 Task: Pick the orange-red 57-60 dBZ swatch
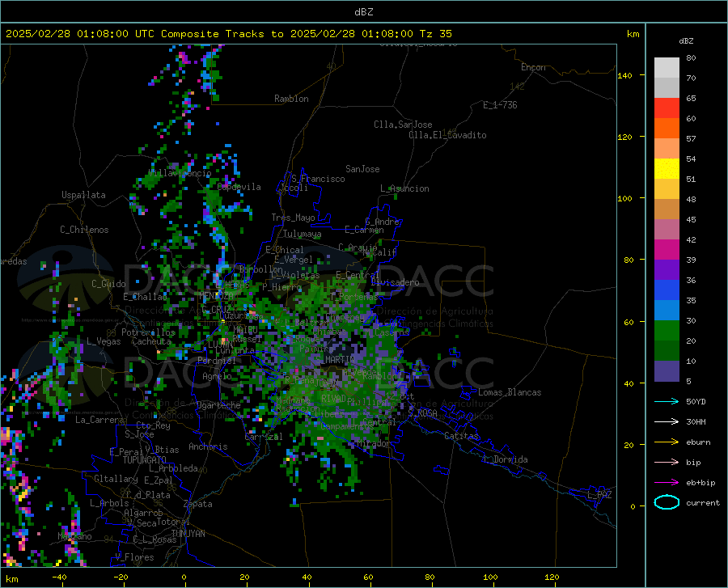(x=667, y=129)
